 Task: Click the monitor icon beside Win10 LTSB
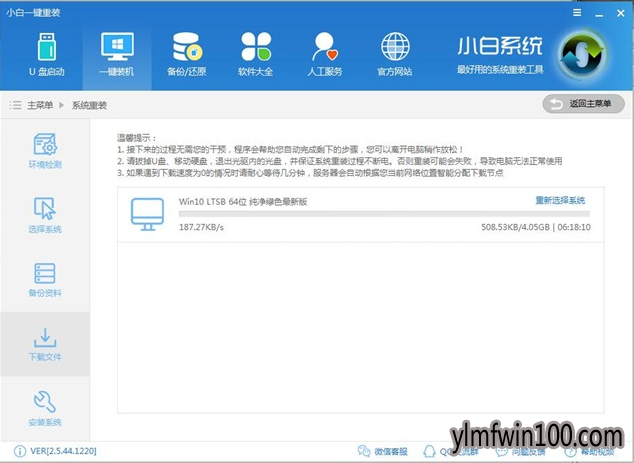[147, 214]
